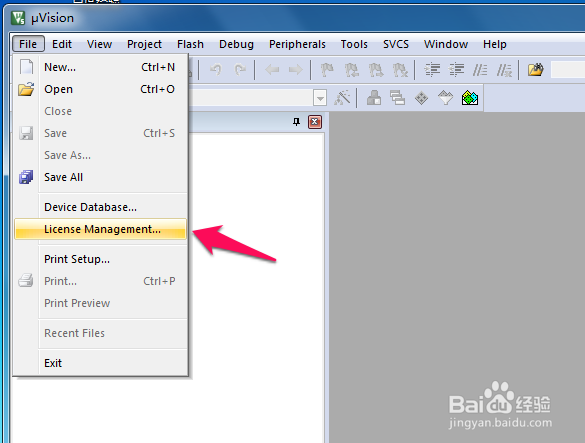Launch the Pack Installer colorful icon
The height and width of the screenshot is (443, 585).
point(470,98)
